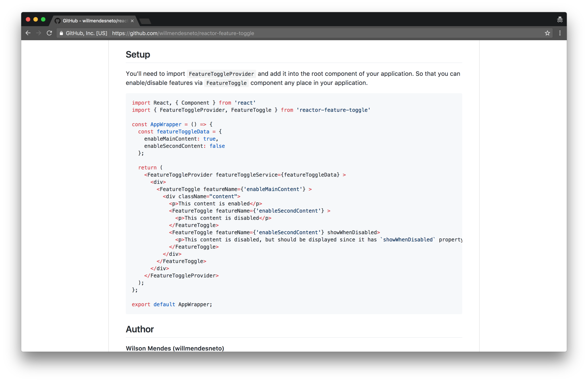Click the forward navigation arrow
This screenshot has height=382, width=588.
click(38, 33)
